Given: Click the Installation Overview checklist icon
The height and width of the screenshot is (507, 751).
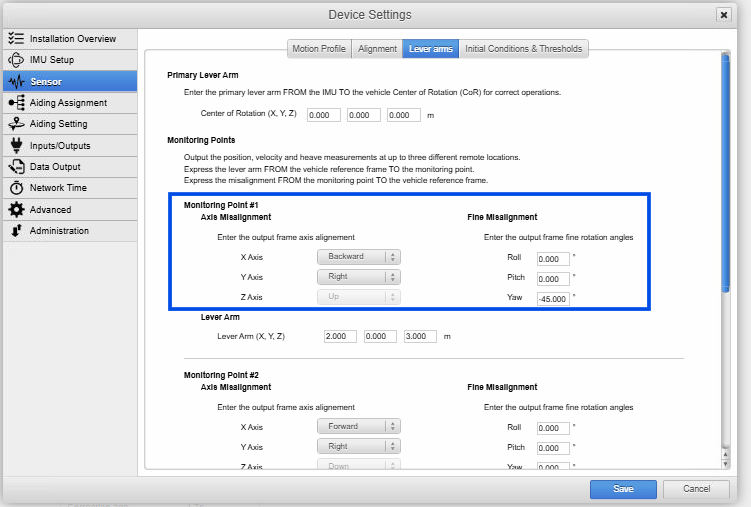Looking at the screenshot, I should click(x=16, y=38).
